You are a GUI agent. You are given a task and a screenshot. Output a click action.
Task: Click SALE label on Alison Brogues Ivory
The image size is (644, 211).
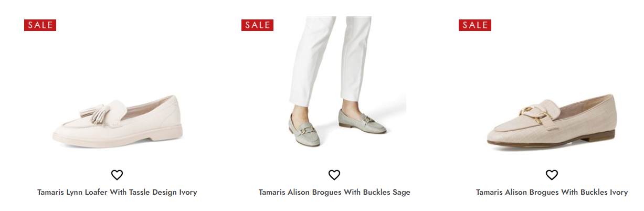point(474,25)
